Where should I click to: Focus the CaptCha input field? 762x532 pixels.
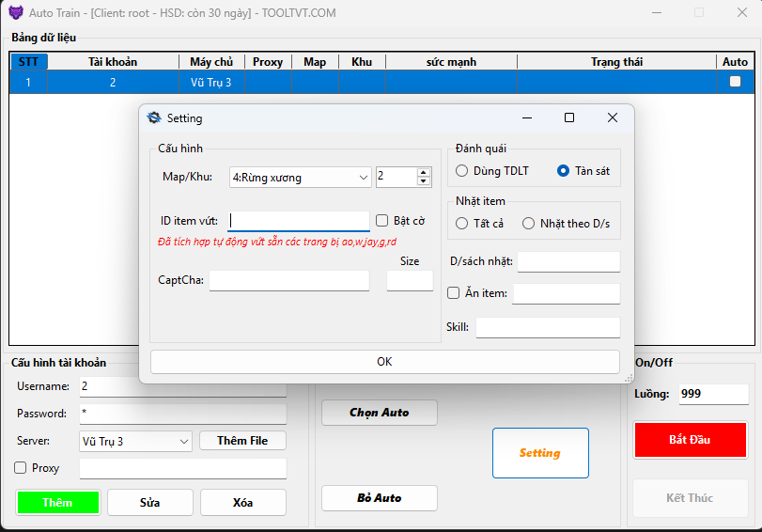[289, 280]
